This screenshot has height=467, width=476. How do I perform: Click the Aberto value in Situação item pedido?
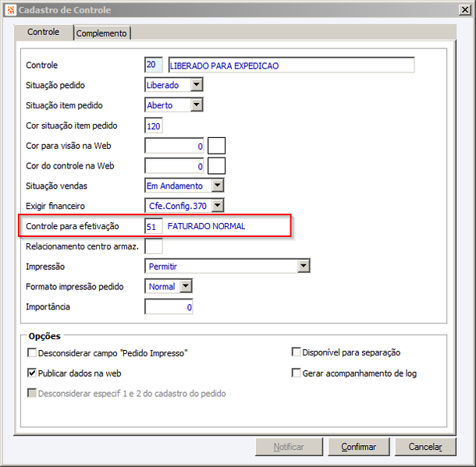click(160, 105)
